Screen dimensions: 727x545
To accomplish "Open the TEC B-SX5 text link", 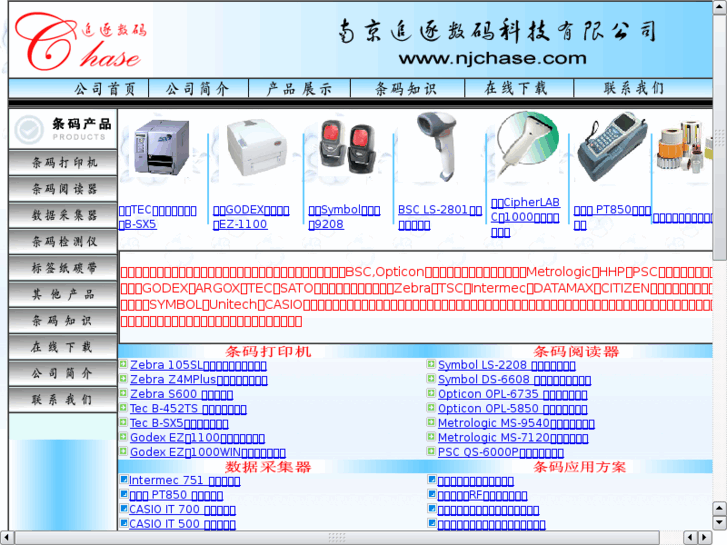I will 158,217.
